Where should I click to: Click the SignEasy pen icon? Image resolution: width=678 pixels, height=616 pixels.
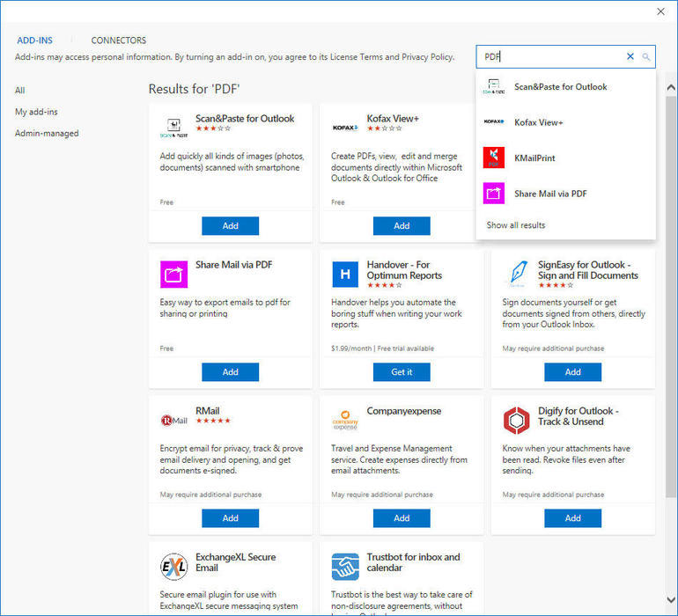[x=517, y=274]
